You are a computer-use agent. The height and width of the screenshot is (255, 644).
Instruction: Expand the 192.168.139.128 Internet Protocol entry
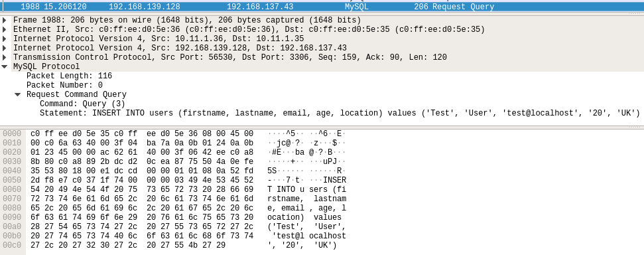pos(5,48)
